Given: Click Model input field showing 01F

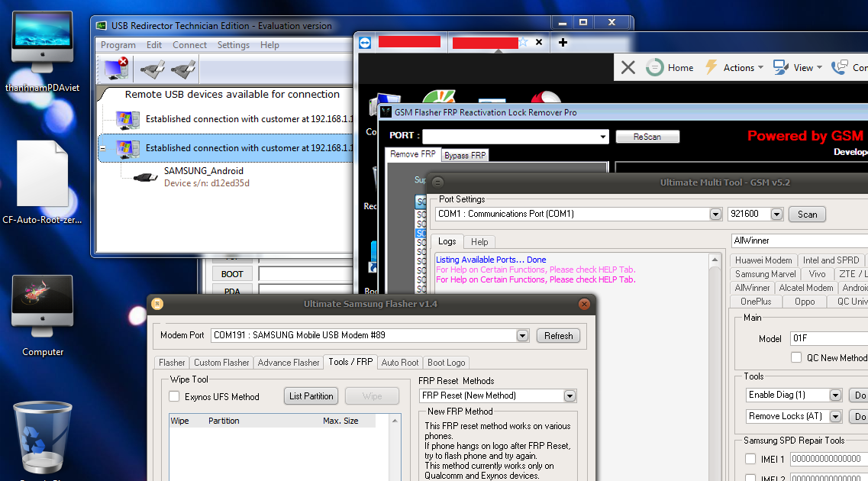Looking at the screenshot, I should (x=829, y=338).
